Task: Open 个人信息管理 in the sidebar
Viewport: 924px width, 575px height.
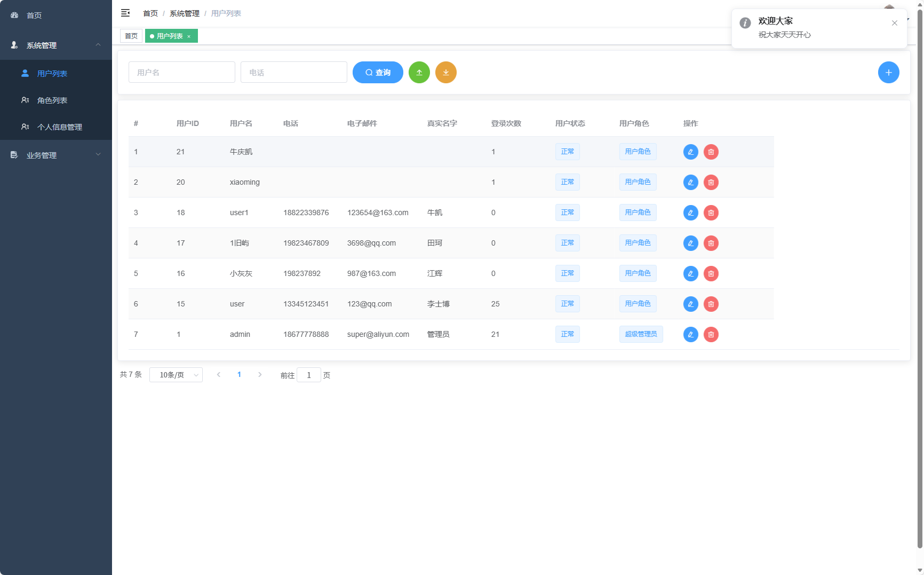Action: coord(59,127)
